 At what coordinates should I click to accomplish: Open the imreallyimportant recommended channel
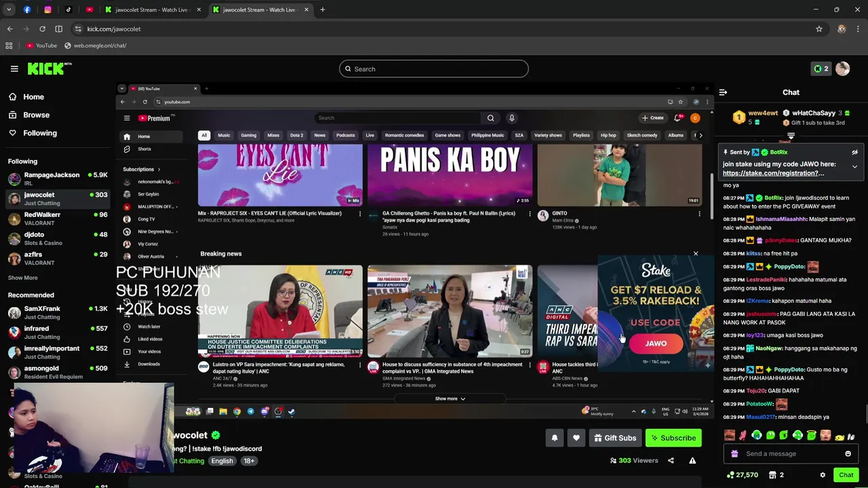58,352
